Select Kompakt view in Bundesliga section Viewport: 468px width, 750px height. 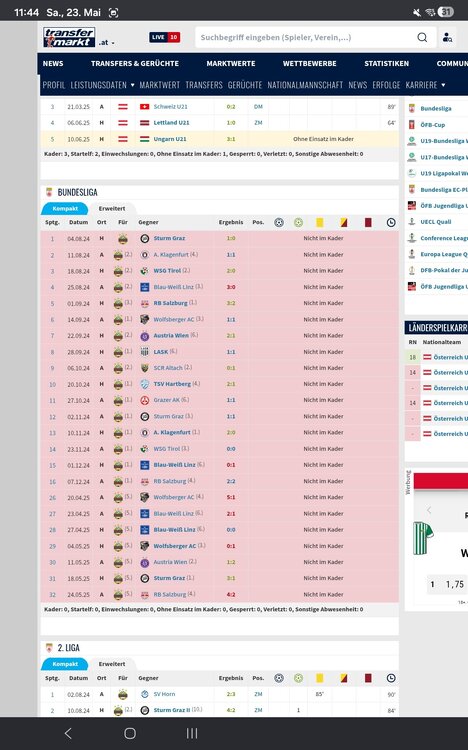pyautogui.click(x=65, y=209)
